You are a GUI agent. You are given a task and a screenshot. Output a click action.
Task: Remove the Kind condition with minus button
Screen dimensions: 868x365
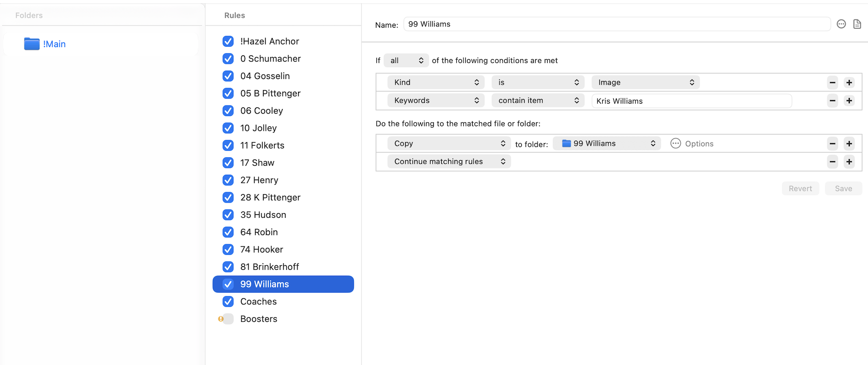tap(832, 83)
